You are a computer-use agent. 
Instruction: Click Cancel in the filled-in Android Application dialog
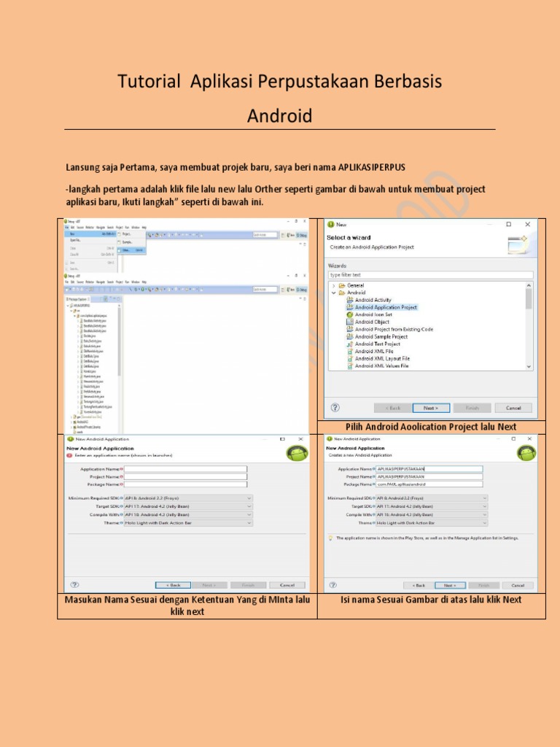pyautogui.click(x=518, y=586)
